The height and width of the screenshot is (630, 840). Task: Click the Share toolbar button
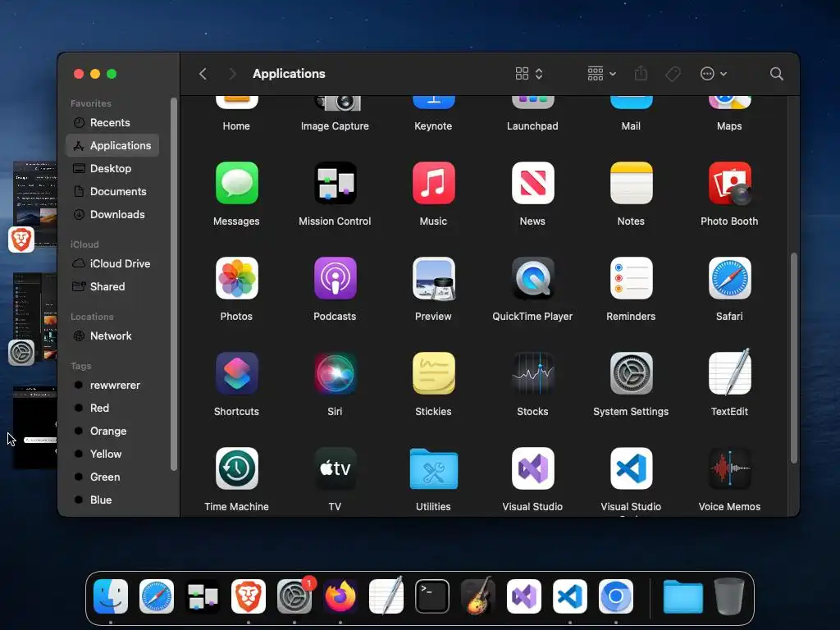coord(641,73)
